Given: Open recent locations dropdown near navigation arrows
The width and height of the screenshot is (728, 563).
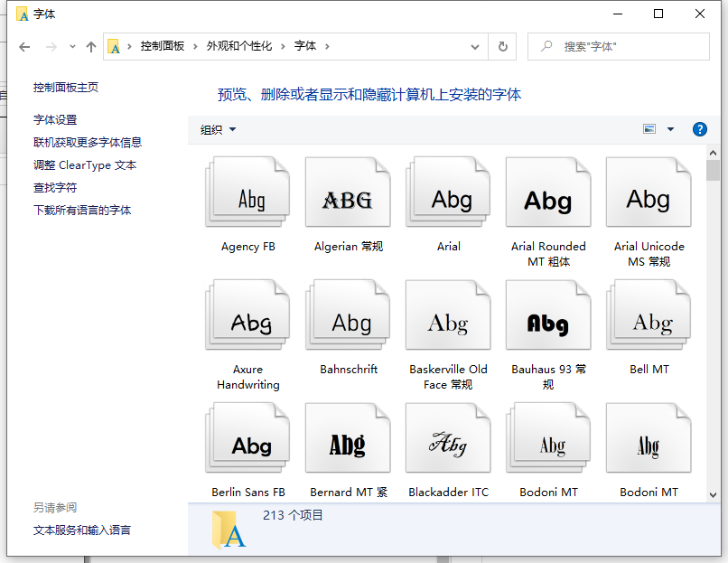Looking at the screenshot, I should pyautogui.click(x=72, y=46).
